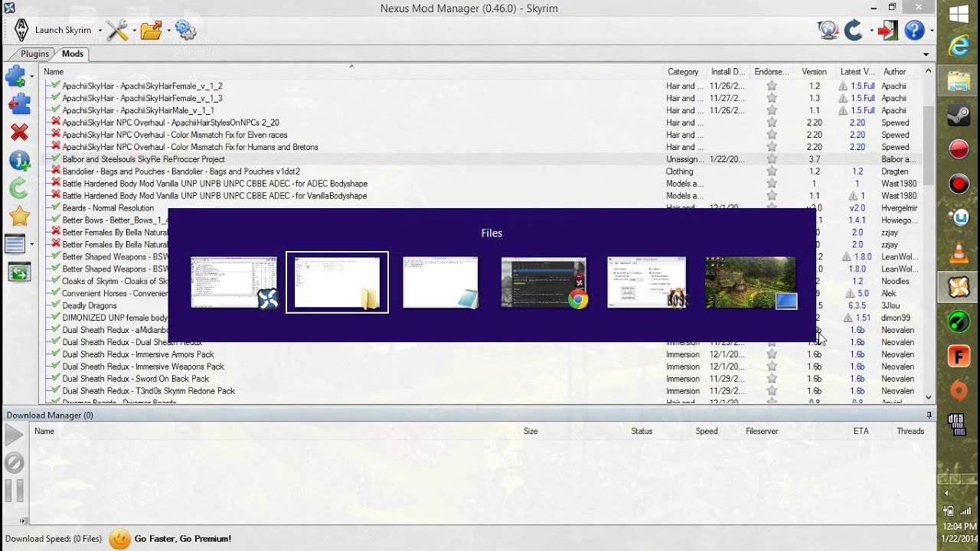Select the BOSS window thumbnail in switcher
This screenshot has height=551, width=980.
click(647, 282)
